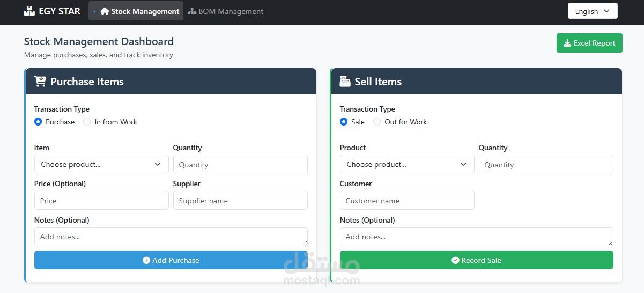The image size is (644, 293).
Task: Open the English language dropdown
Action: tap(593, 11)
